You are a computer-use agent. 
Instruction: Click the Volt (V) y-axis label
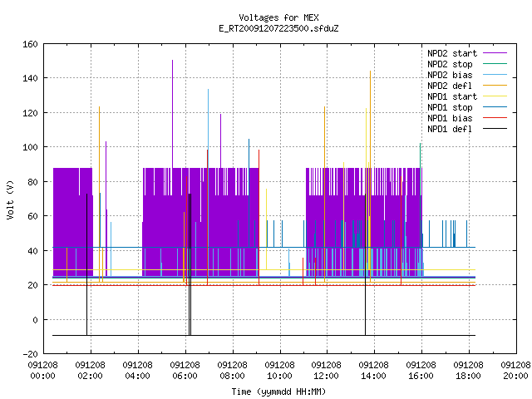11,199
